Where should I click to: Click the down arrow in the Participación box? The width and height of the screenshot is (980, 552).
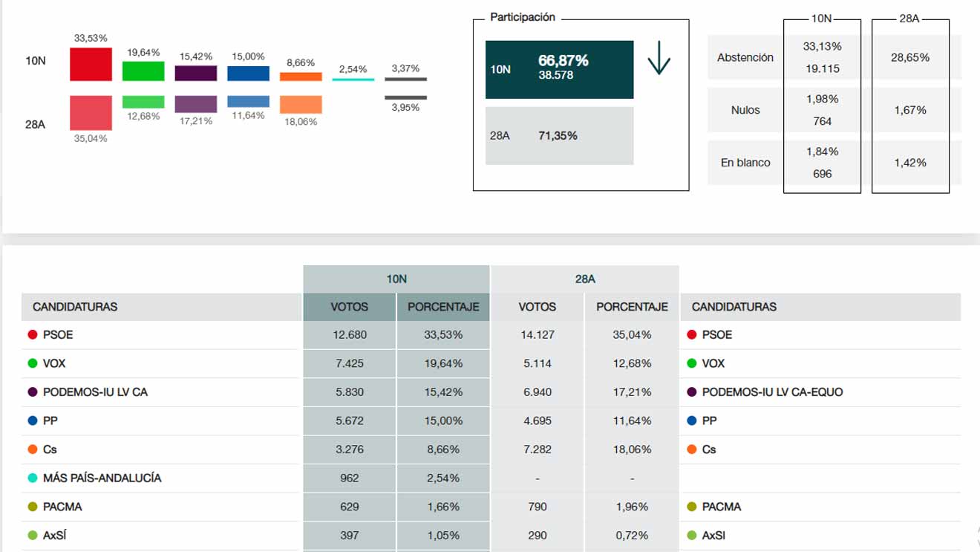pos(659,59)
